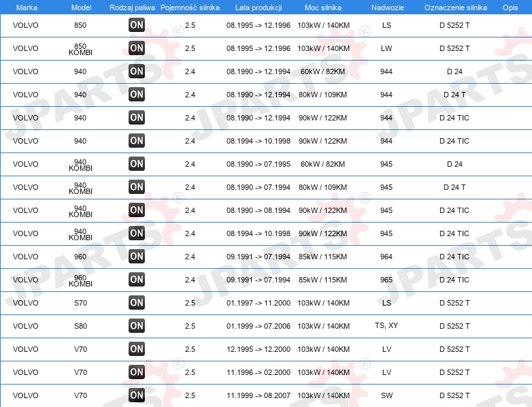Click ON icon in V70 11.1996 -> 02.2000 row
The height and width of the screenshot is (407, 532).
[137, 372]
